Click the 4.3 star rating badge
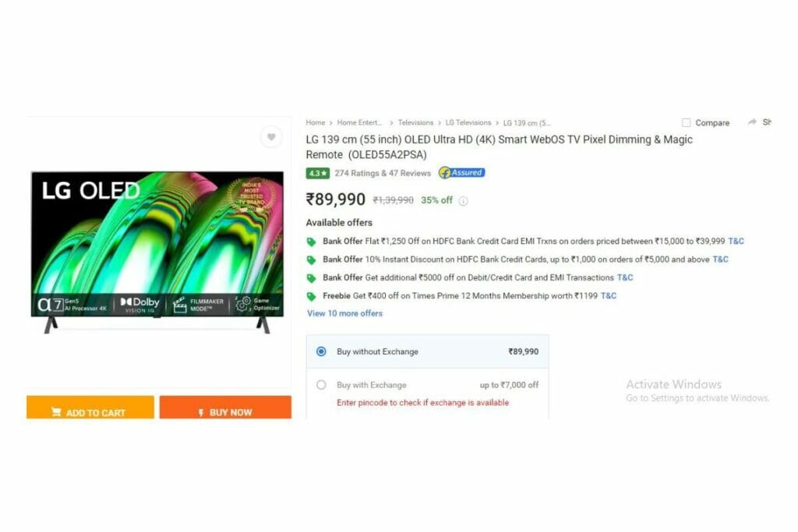The image size is (798, 532). tap(318, 174)
